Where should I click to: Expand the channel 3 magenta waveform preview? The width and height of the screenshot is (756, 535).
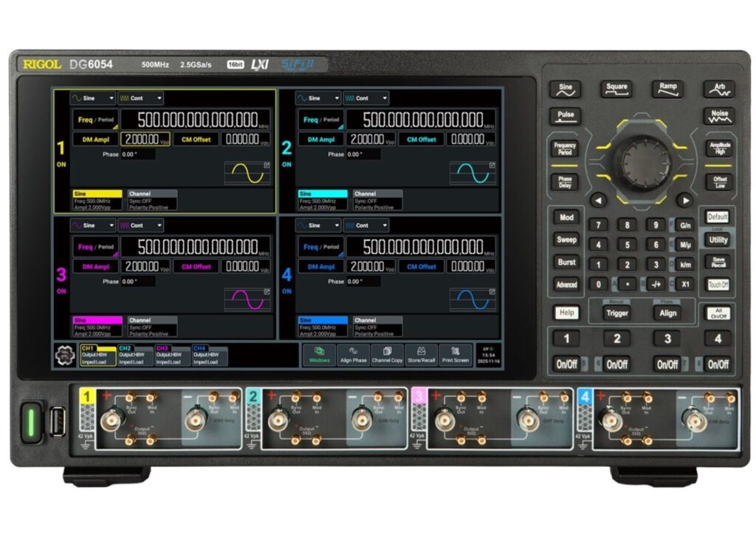[247, 299]
